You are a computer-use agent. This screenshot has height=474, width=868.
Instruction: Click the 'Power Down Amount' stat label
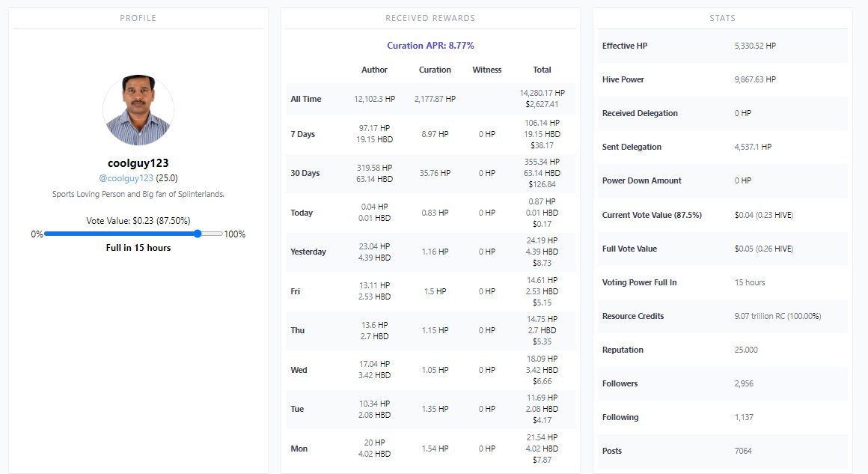(641, 180)
